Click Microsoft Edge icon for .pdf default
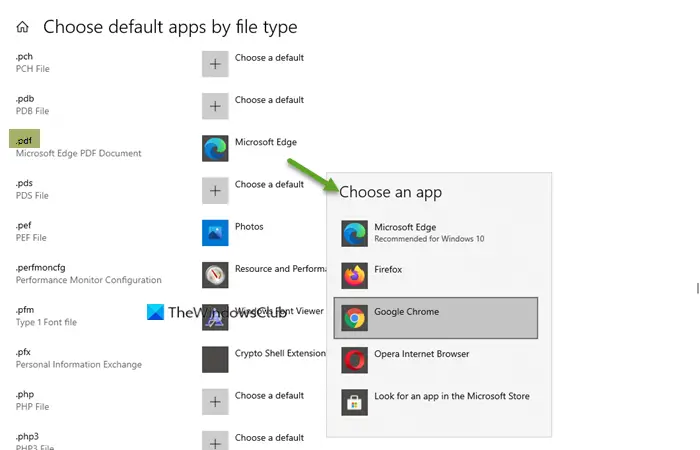This screenshot has height=450, width=700. point(215,148)
